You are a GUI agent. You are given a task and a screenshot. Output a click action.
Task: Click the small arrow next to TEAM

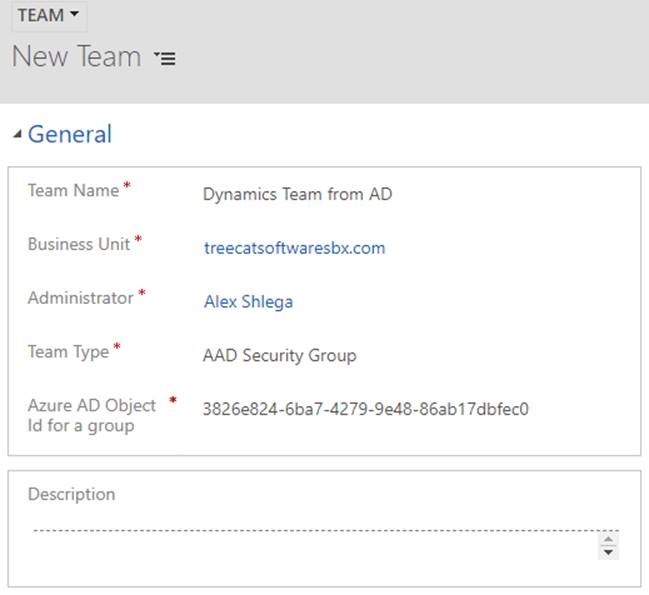75,14
